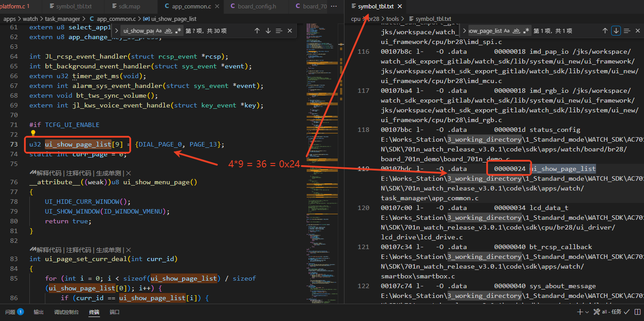644x321 pixels.
Task: Click line number 73 in left editor gutter
Action: coord(13,144)
